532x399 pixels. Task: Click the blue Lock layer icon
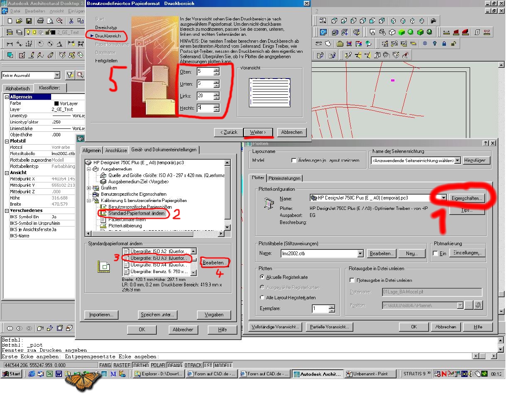point(444,43)
